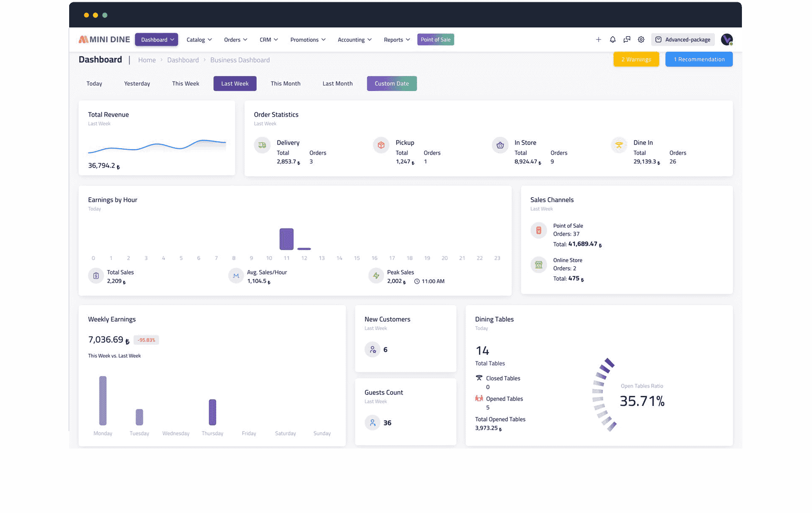Click the Delivery truck icon
Screen dimensions: 812x513
262,146
